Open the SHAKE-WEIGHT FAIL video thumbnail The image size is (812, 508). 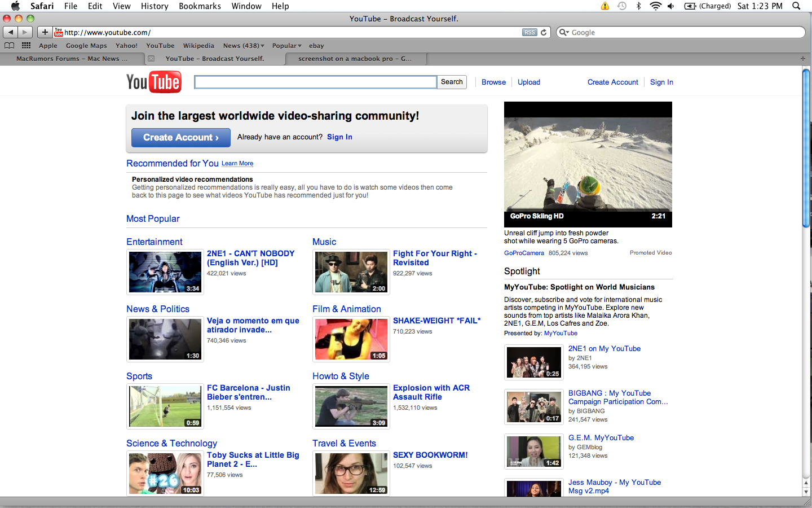pyautogui.click(x=351, y=339)
